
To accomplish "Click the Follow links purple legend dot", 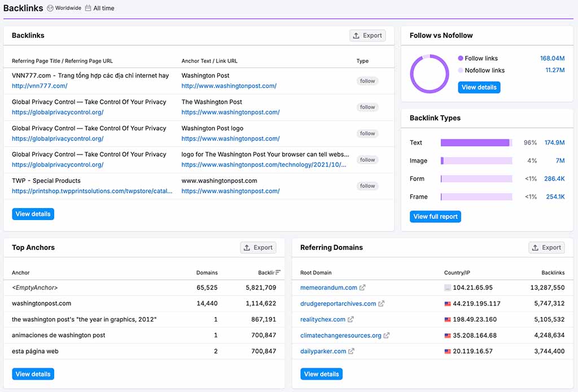I will tap(461, 58).
